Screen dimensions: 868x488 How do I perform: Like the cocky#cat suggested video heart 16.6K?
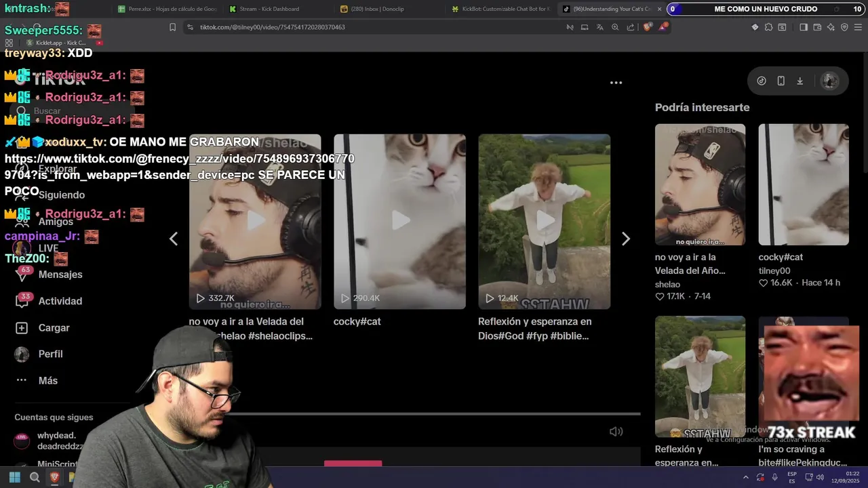coord(763,283)
